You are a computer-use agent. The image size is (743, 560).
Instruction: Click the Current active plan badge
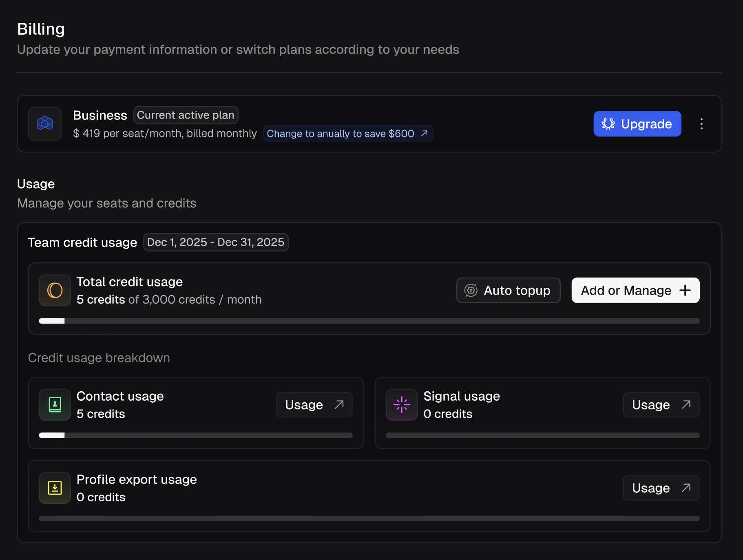(x=186, y=115)
